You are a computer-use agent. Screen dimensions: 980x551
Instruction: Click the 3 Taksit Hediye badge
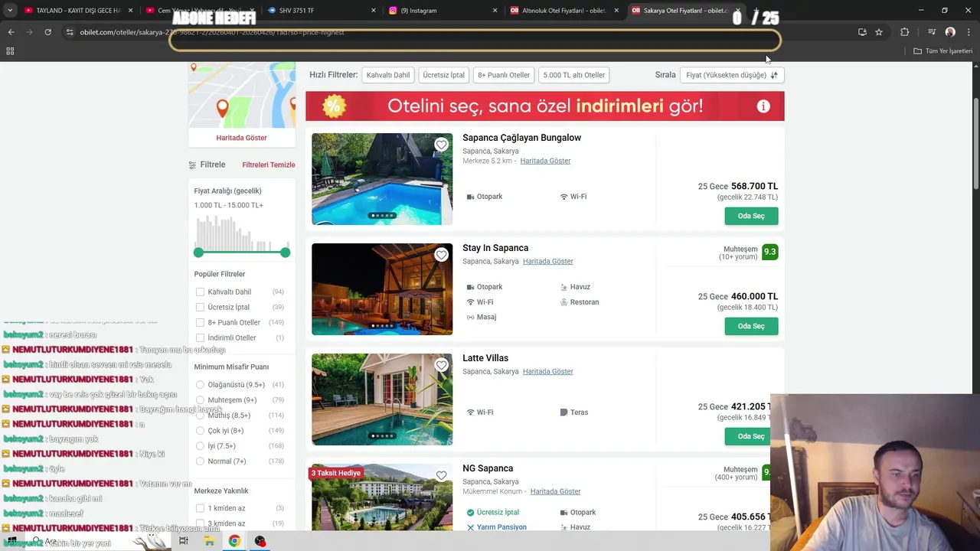click(x=335, y=473)
